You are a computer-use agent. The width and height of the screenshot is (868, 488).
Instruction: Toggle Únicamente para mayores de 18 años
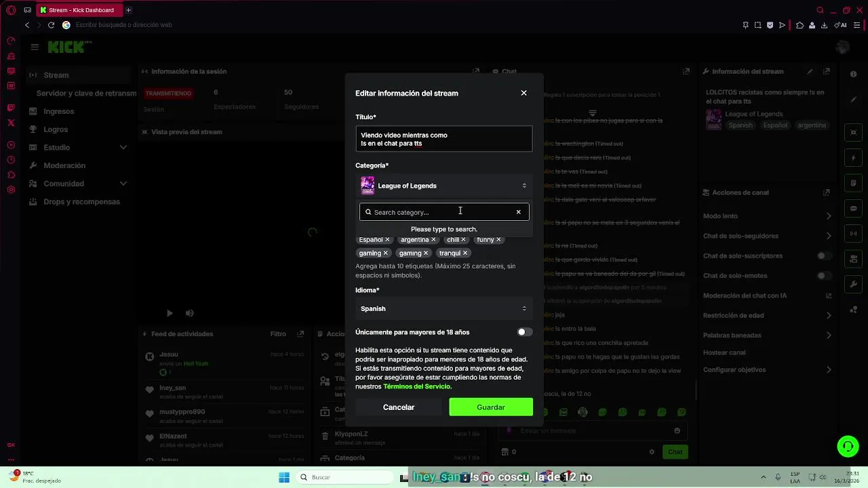[x=525, y=332]
